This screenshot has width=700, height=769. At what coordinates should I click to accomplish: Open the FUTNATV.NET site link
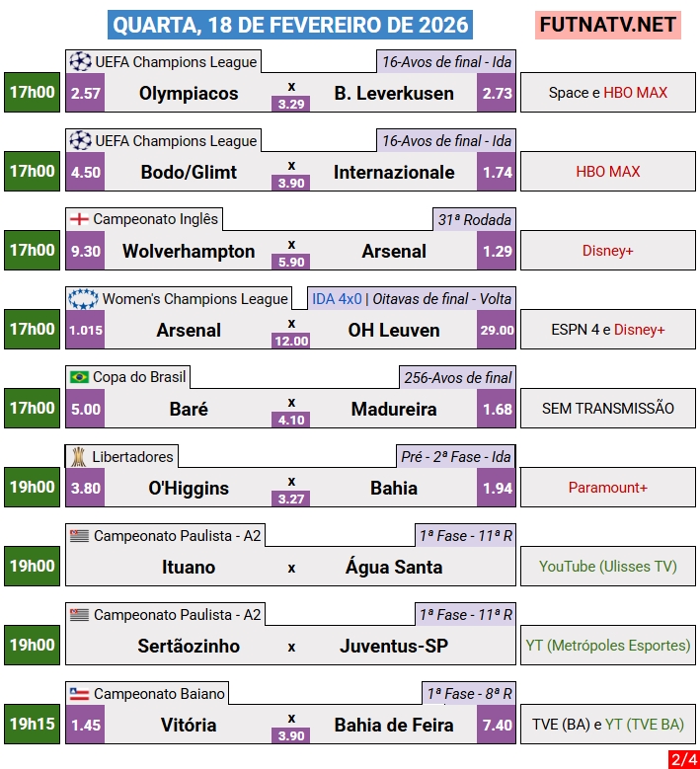coord(607,24)
